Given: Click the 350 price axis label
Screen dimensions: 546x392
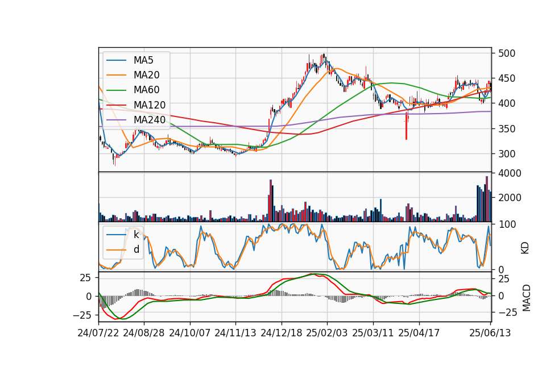Looking at the screenshot, I should point(507,129).
